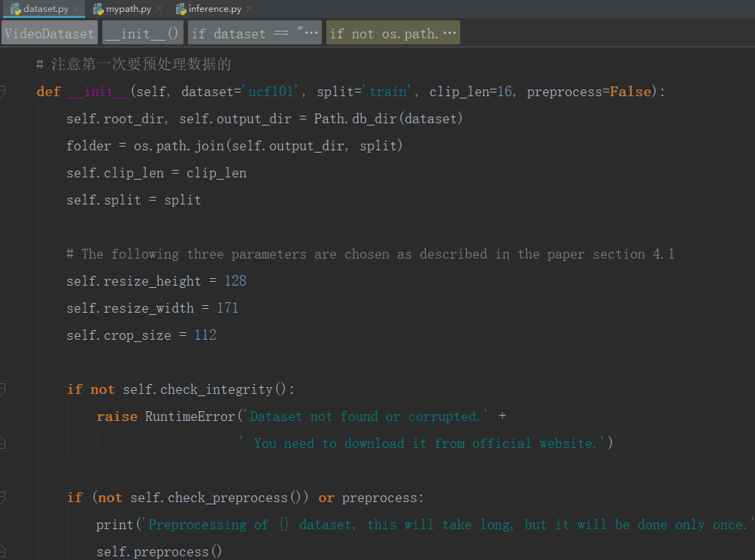Open the inference.py editor tab
This screenshot has height=560, width=755.
coord(214,9)
